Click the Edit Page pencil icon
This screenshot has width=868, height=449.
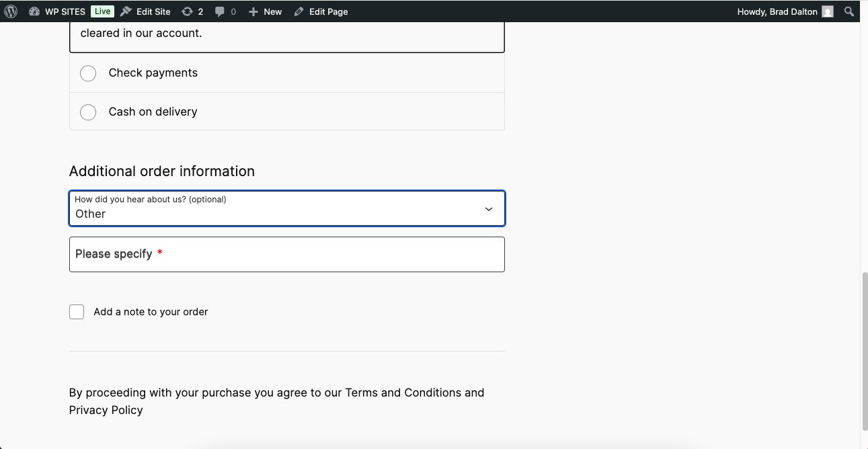pyautogui.click(x=299, y=11)
